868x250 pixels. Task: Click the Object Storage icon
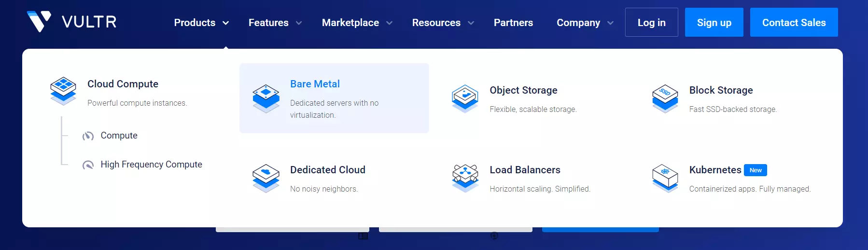click(x=465, y=98)
